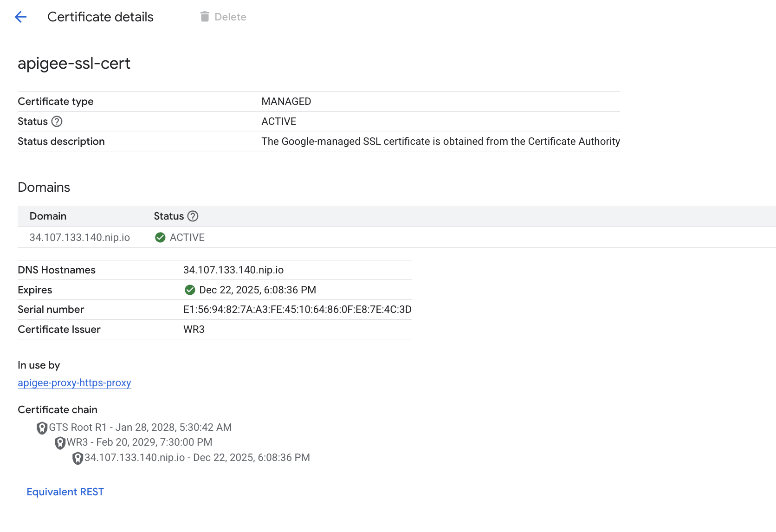Click the Expires label
The height and width of the screenshot is (532, 776).
(35, 290)
